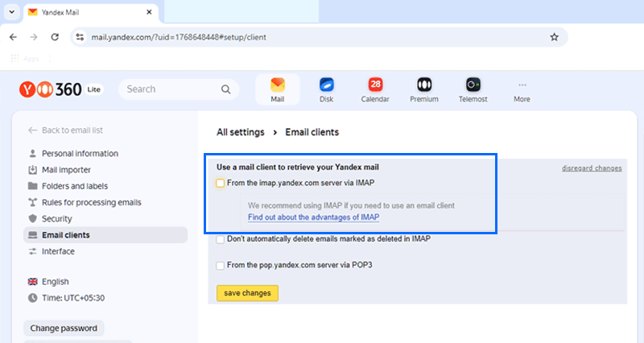Open the Apps bookmarks shortcut
The height and width of the screenshot is (343, 644).
pyautogui.click(x=25, y=58)
